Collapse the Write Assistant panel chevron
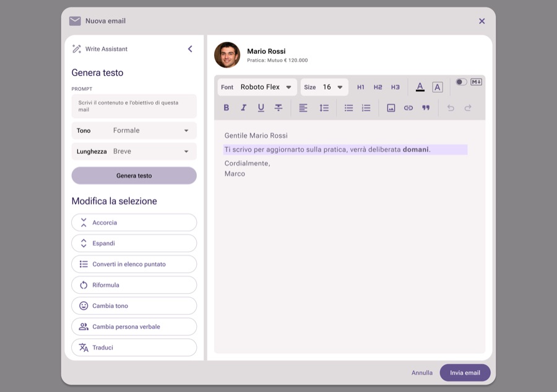Viewport: 557px width, 392px height. click(190, 49)
